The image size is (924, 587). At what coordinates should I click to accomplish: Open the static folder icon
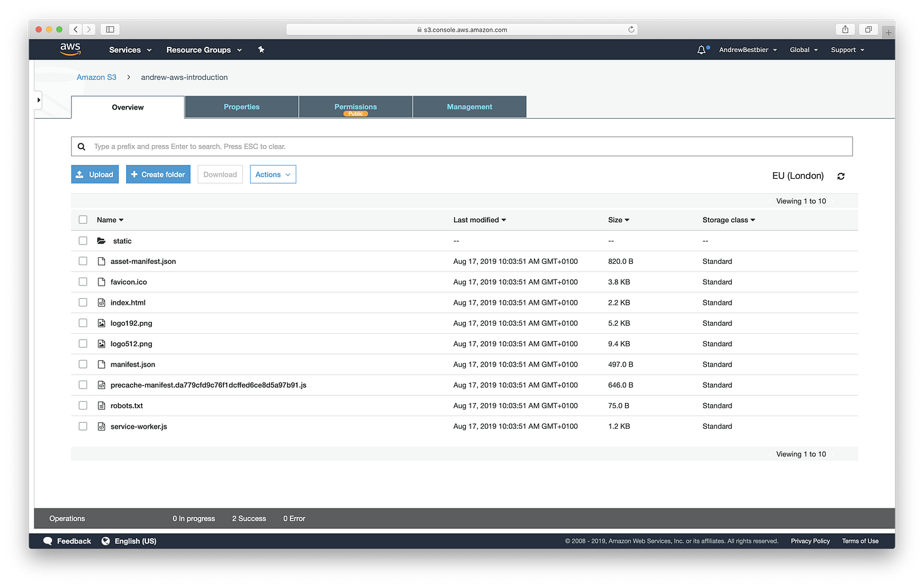pyautogui.click(x=102, y=240)
